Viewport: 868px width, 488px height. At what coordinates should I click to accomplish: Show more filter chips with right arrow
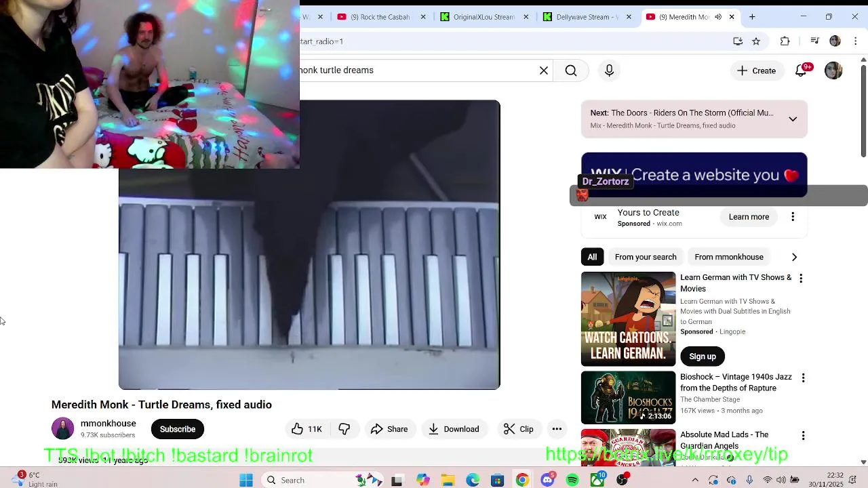[794, 258]
